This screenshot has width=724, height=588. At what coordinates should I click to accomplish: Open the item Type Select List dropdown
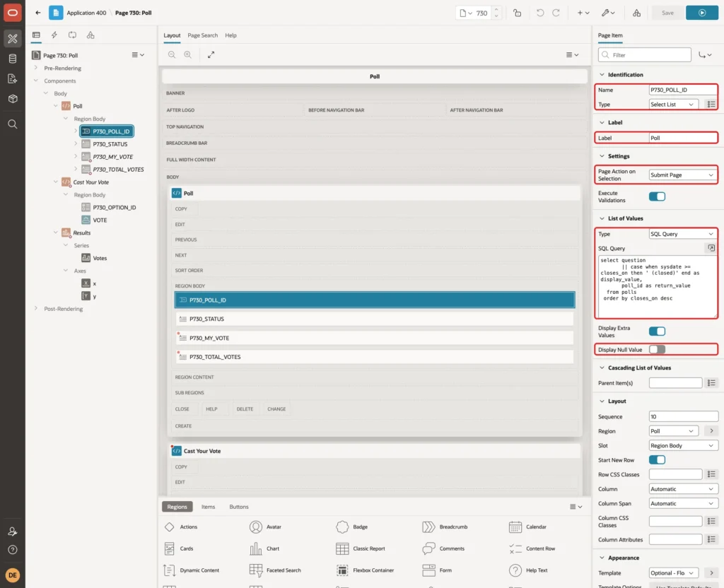point(673,105)
